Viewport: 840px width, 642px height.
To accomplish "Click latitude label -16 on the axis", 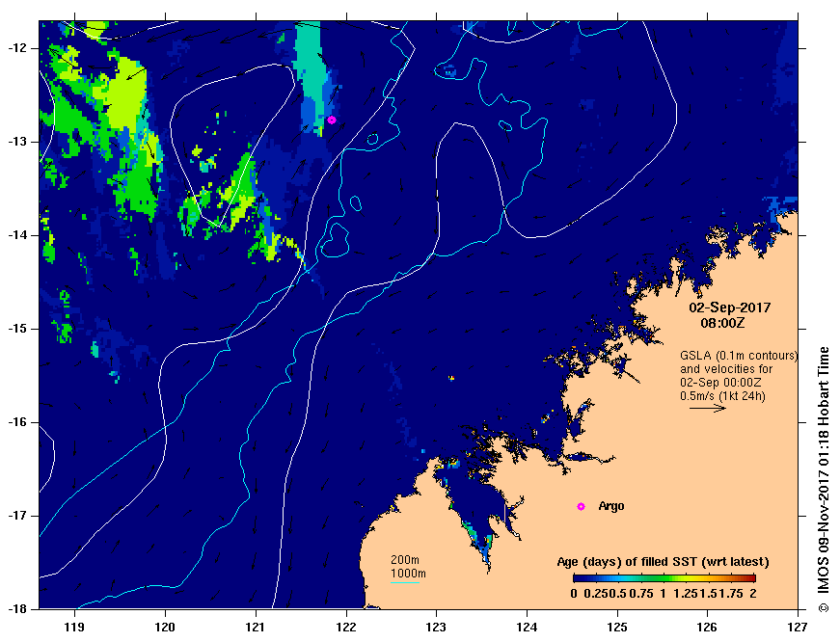I will 16,422.
